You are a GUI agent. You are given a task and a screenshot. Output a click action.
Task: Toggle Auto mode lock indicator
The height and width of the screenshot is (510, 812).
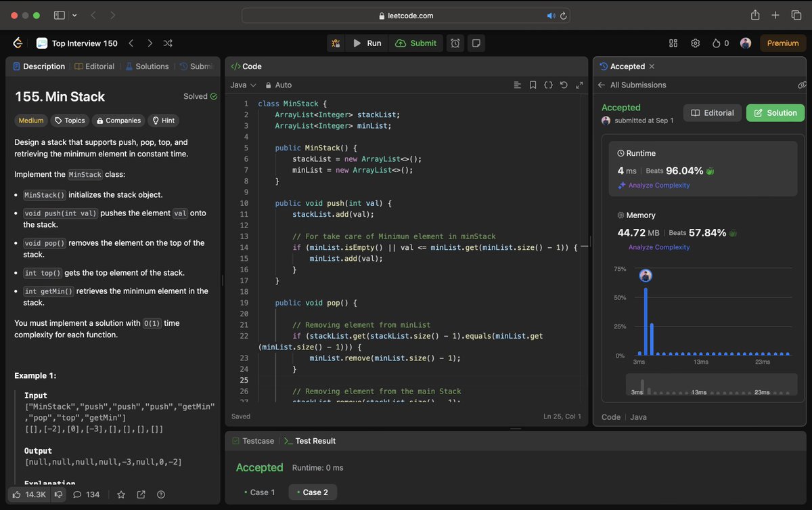click(278, 85)
